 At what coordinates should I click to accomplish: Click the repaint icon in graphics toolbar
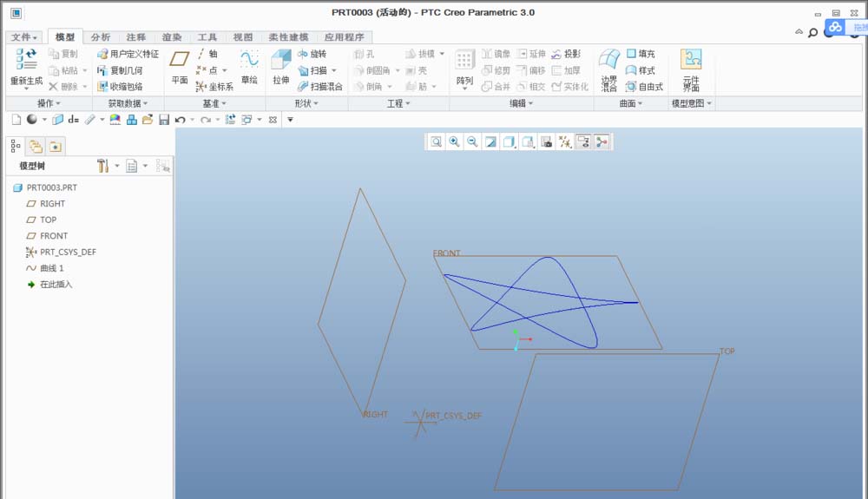pos(490,142)
